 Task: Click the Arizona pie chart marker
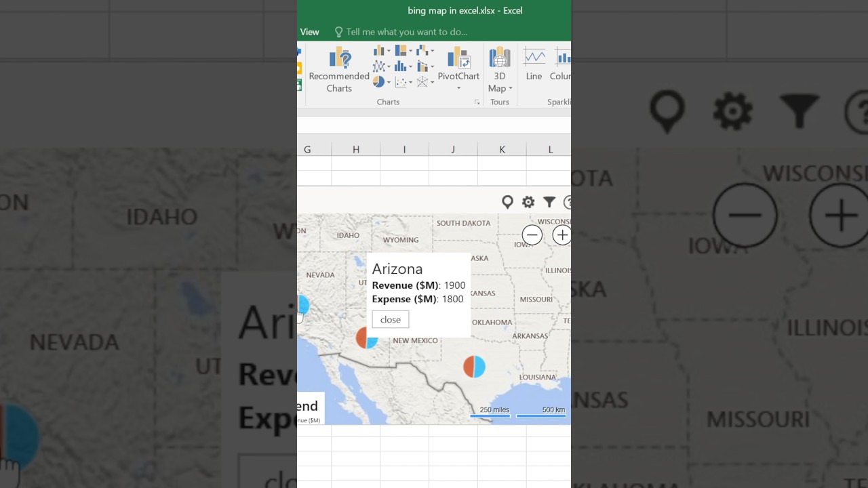(367, 338)
